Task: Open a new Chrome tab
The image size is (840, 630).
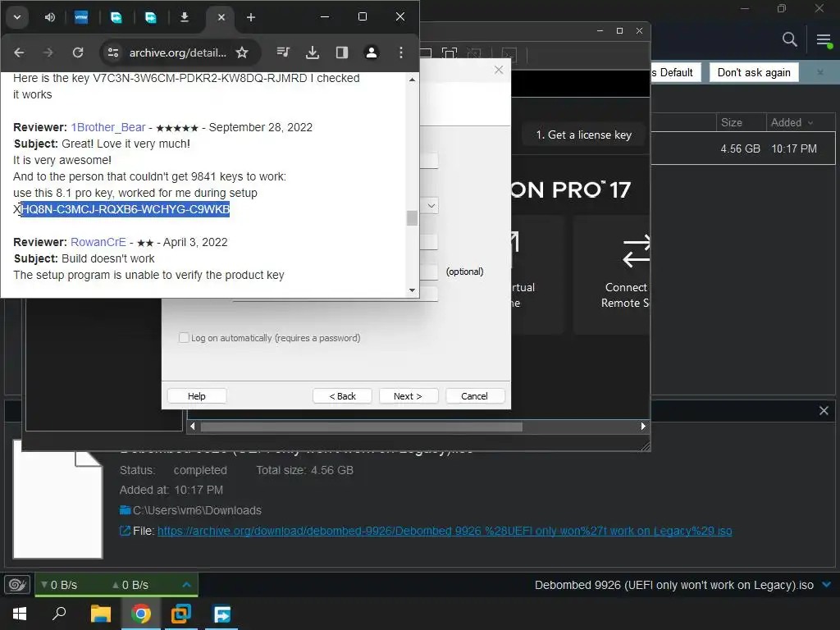Action: 251,17
